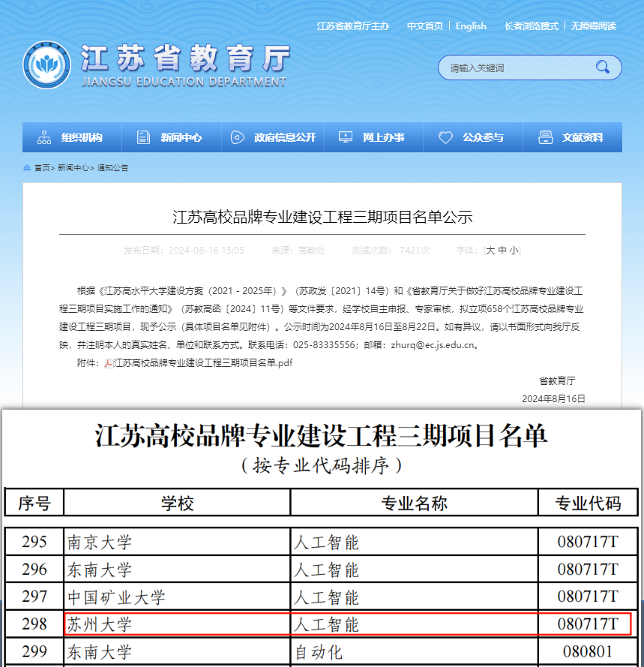Viewport: 644px width, 667px height.
Task: Open the 江苏高校品牌专业建设工程三期项目名单.pdf attachment
Action: (x=202, y=363)
